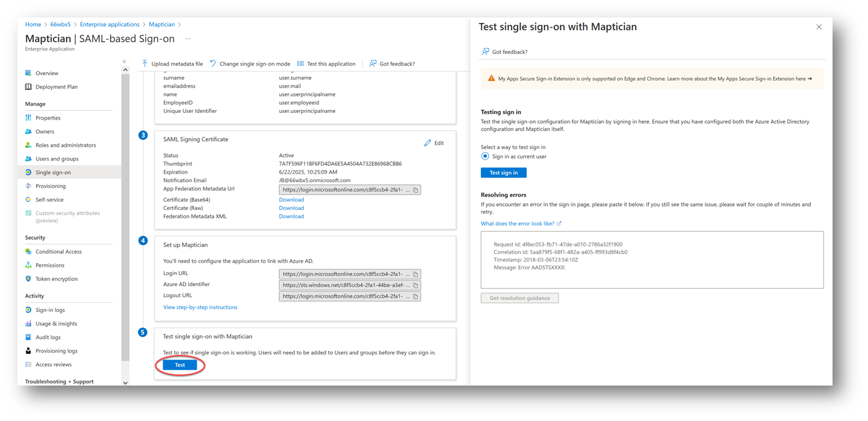Go to Enterprise applications breadcrumb
The height and width of the screenshot is (421, 868).
pyautogui.click(x=110, y=25)
